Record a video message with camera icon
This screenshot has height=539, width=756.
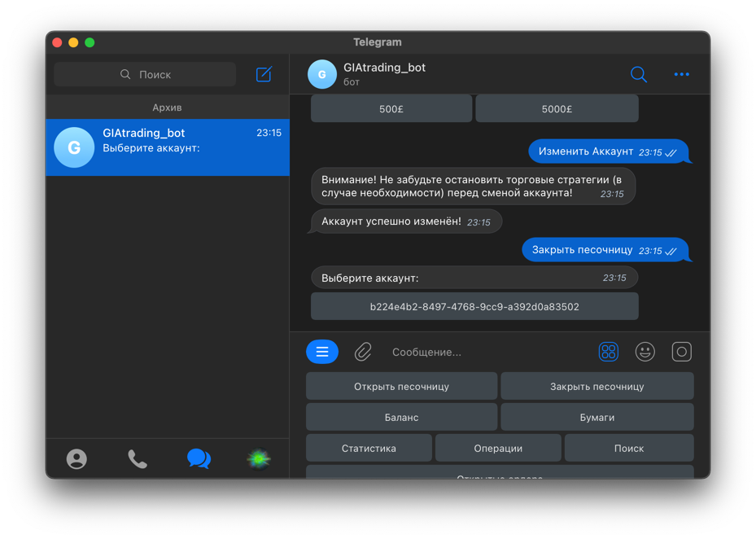(x=681, y=352)
